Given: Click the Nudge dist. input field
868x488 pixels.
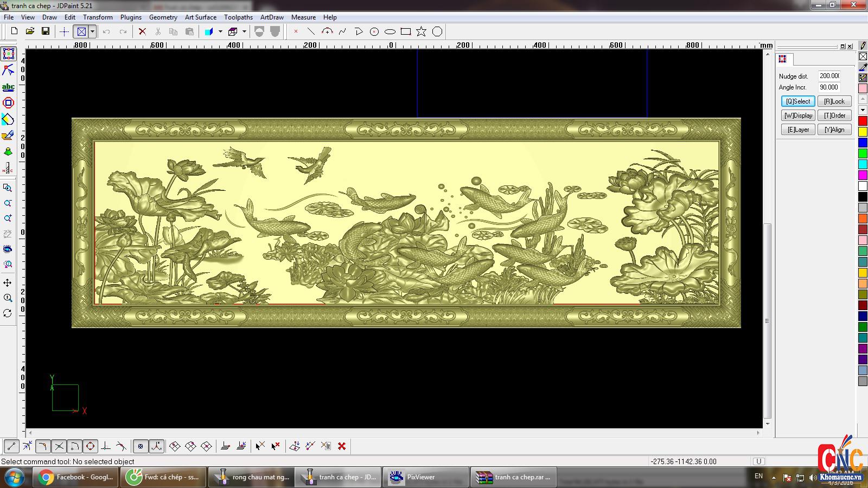Looking at the screenshot, I should [x=829, y=76].
